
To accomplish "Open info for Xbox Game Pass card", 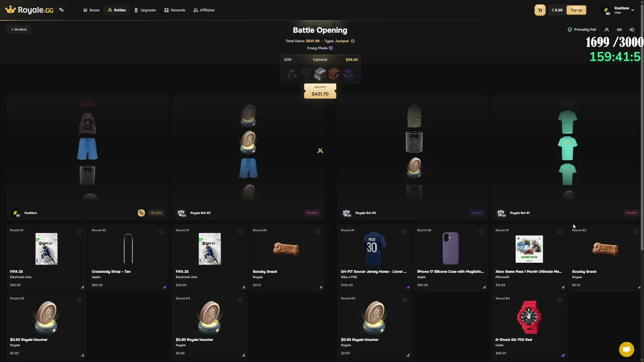I will click(x=559, y=232).
